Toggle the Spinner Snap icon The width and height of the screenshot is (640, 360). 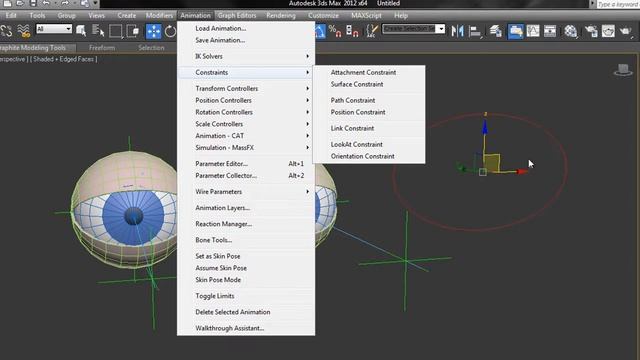(x=352, y=31)
